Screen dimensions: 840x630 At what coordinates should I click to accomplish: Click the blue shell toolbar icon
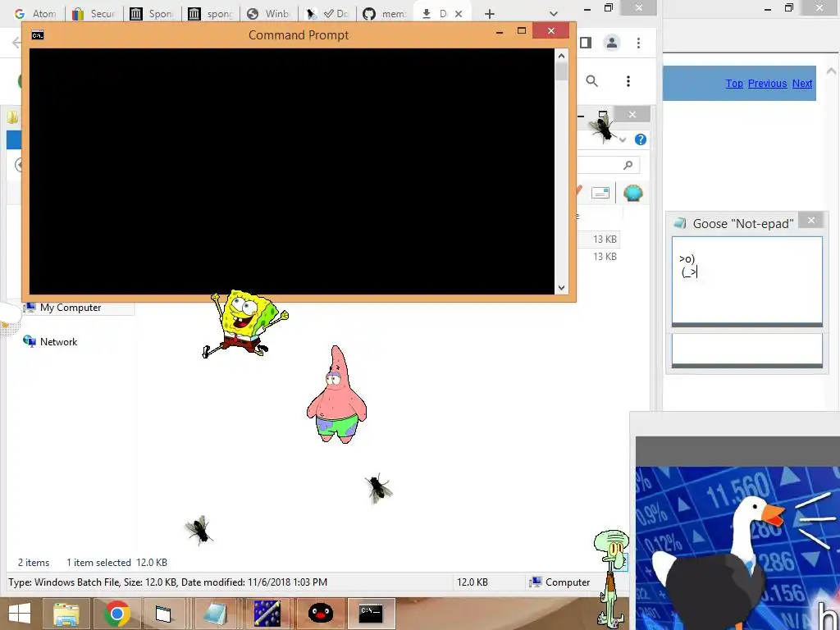633,192
